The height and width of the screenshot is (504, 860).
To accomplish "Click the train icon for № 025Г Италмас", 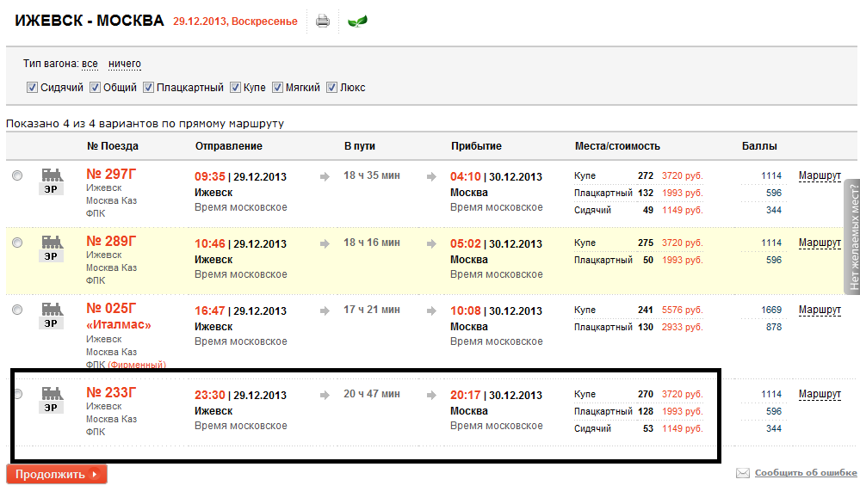I will [x=53, y=309].
